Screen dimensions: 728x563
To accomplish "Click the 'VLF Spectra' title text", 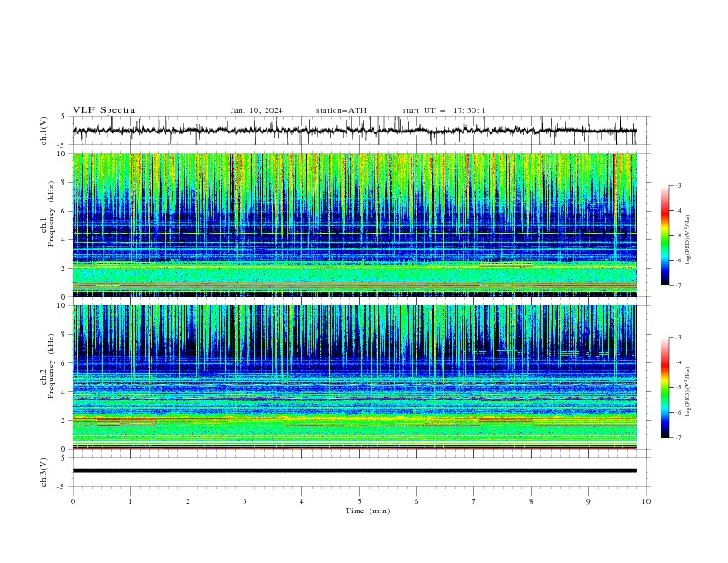I will [104, 110].
